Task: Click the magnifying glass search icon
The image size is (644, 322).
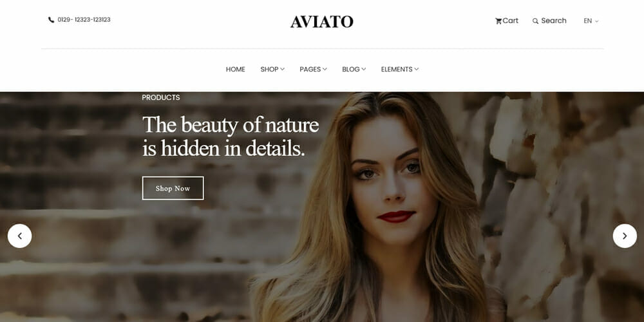Action: pyautogui.click(x=535, y=21)
